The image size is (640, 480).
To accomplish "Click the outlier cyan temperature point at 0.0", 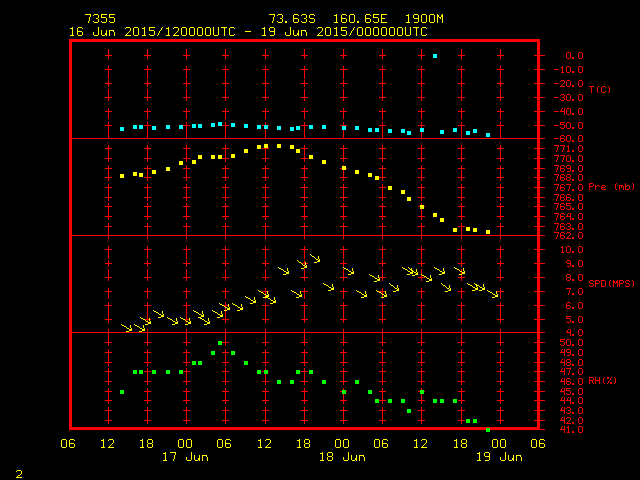I will pyautogui.click(x=435, y=56).
